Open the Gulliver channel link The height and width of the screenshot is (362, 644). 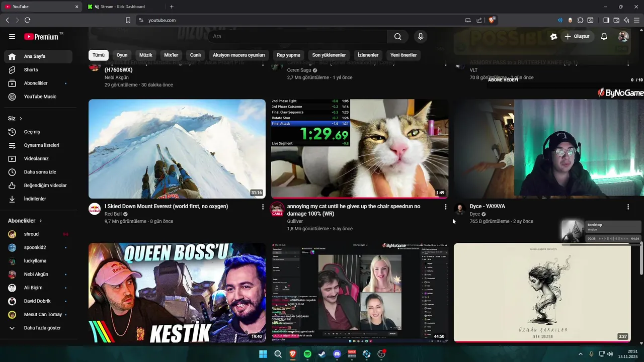(295, 221)
